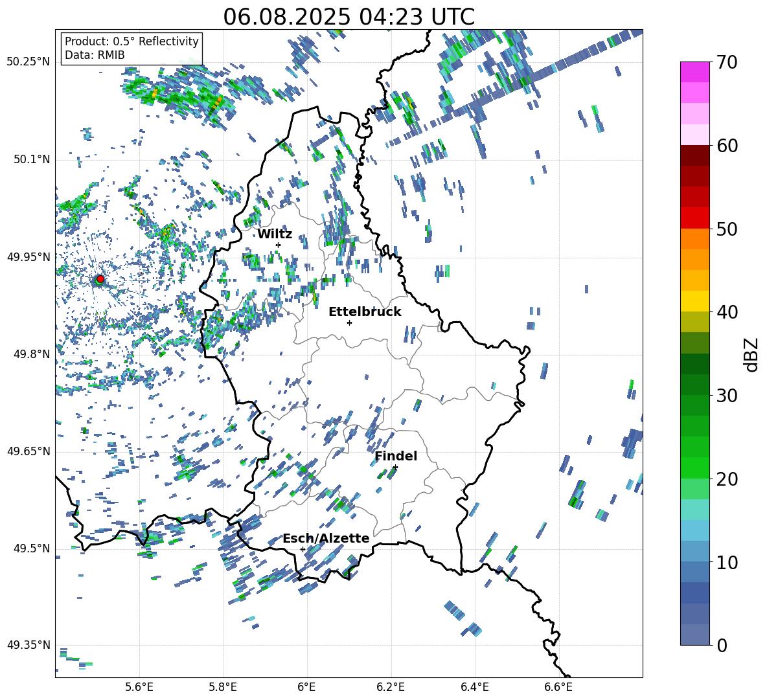
Task: Click the 6.6°E longitude label
Action: (558, 687)
